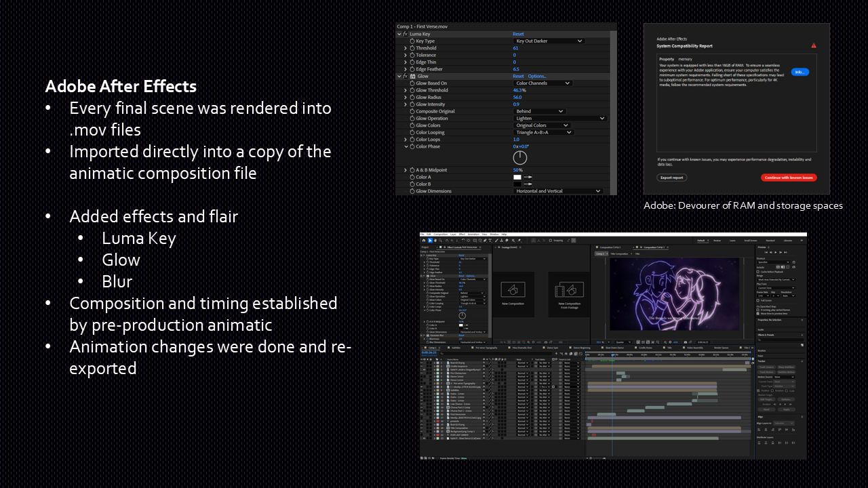Viewport: 868px width, 488px height.
Task: Reset Glow effect in enlarged panel
Action: [518, 77]
